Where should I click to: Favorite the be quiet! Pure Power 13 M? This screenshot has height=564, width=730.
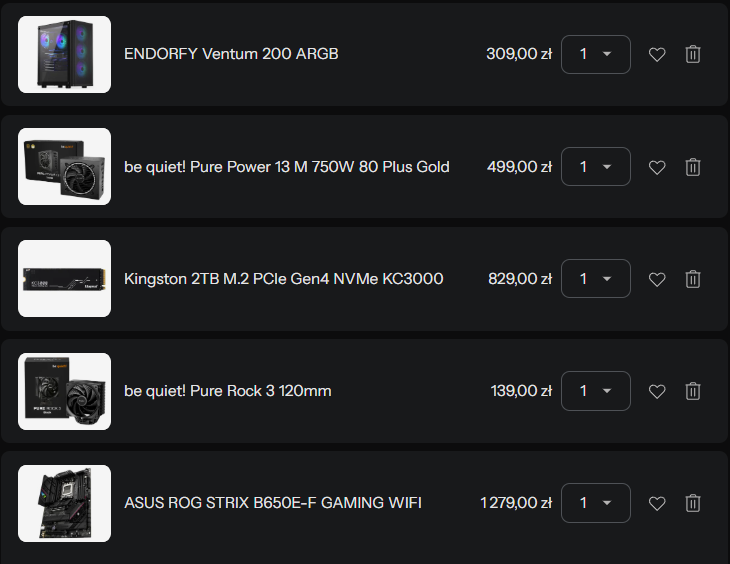[x=657, y=167]
